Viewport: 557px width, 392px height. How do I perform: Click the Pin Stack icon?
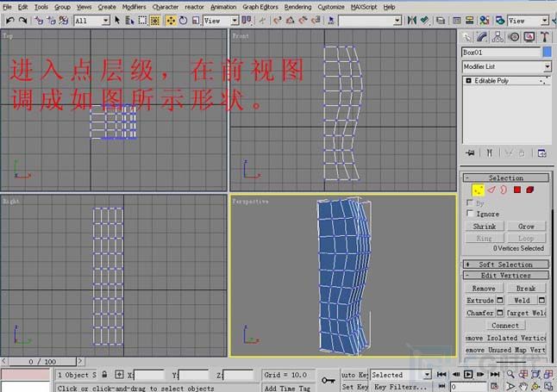[470, 153]
